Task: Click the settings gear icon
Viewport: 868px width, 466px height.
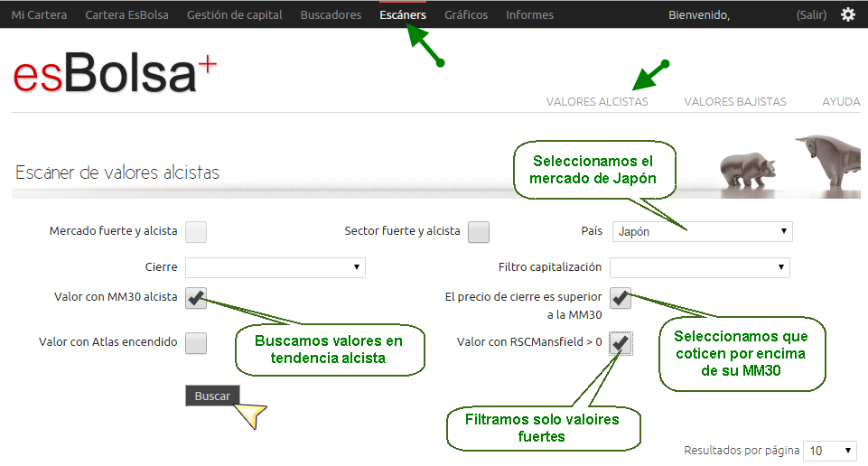Action: pyautogui.click(x=847, y=14)
